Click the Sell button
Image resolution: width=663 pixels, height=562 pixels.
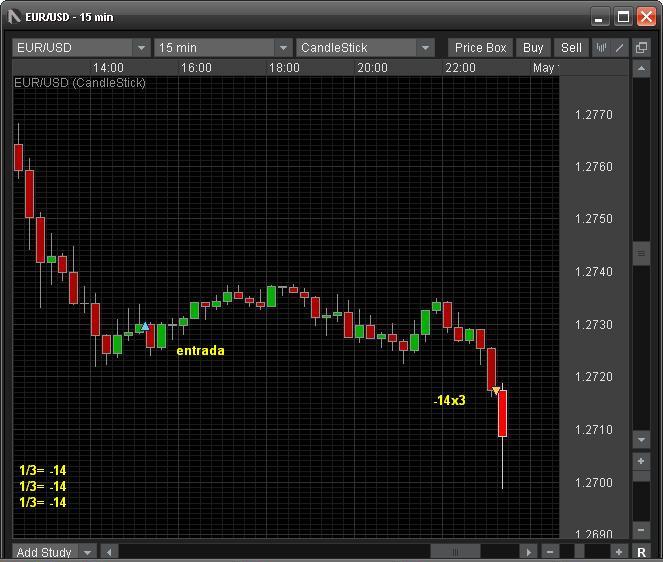pyautogui.click(x=571, y=48)
